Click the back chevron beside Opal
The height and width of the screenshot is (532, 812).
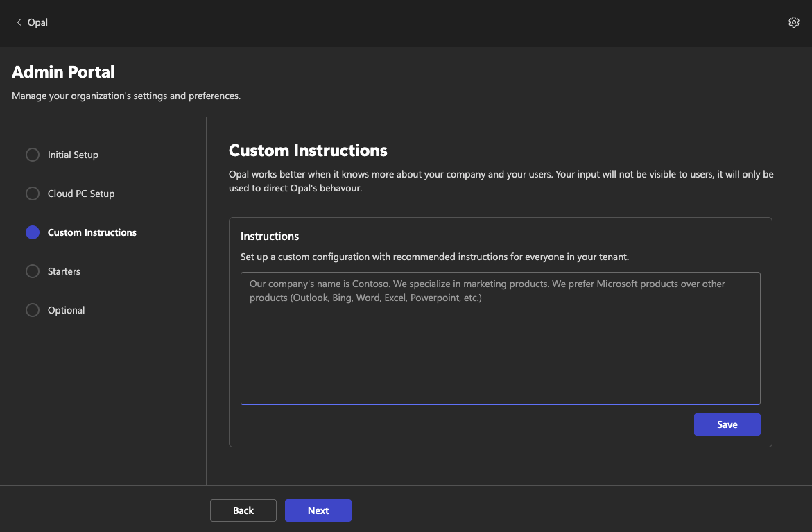pyautogui.click(x=19, y=22)
